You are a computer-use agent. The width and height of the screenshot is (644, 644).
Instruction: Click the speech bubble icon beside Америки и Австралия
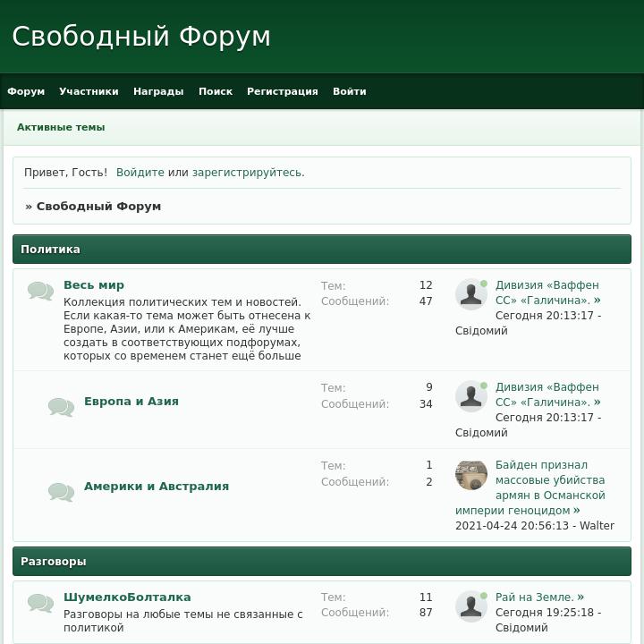coord(61,492)
